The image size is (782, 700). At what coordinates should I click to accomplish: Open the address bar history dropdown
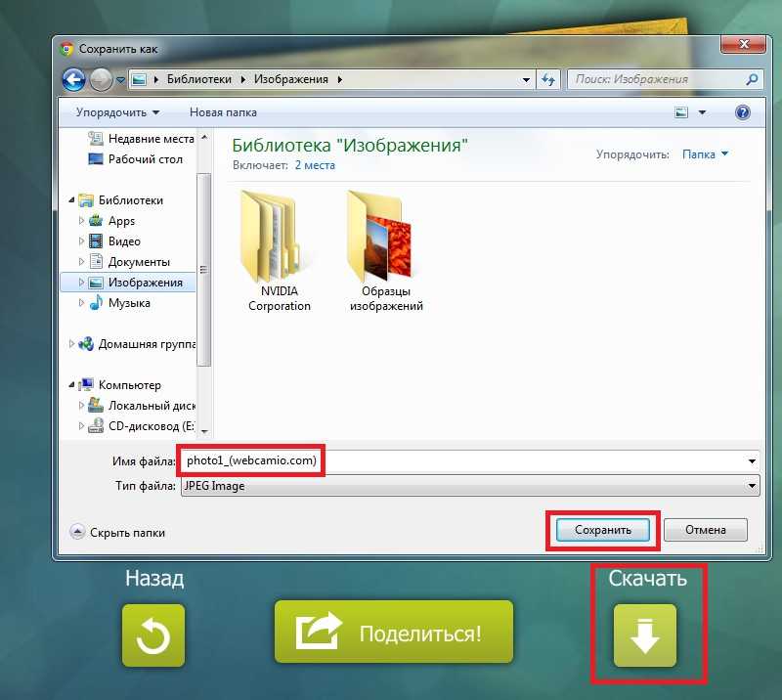pyautogui.click(x=526, y=80)
